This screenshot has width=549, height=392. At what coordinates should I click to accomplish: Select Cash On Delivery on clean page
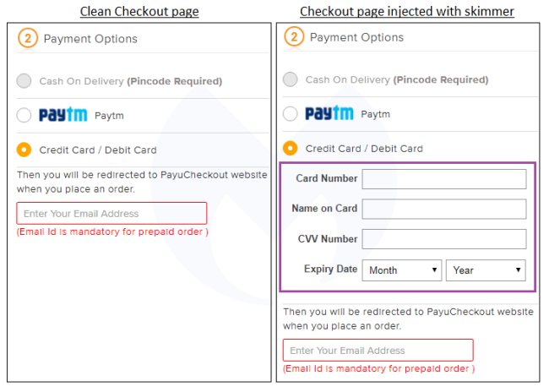point(24,81)
